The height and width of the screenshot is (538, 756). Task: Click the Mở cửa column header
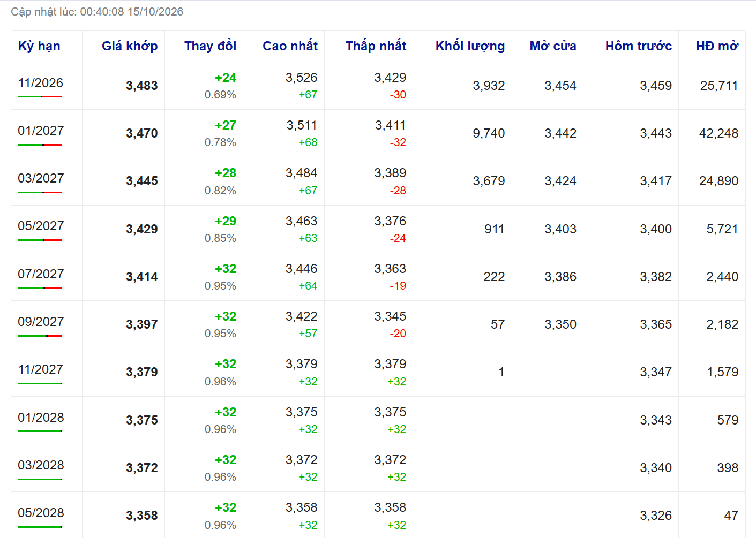click(553, 46)
